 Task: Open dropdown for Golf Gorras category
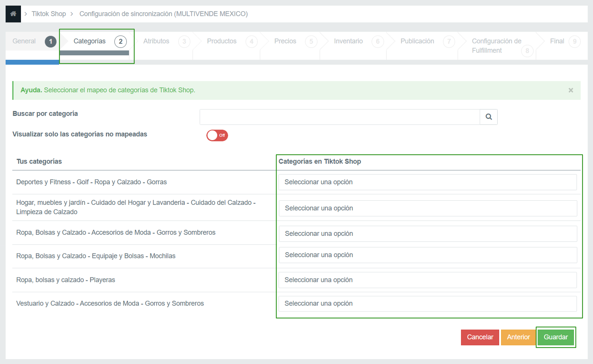click(x=427, y=182)
